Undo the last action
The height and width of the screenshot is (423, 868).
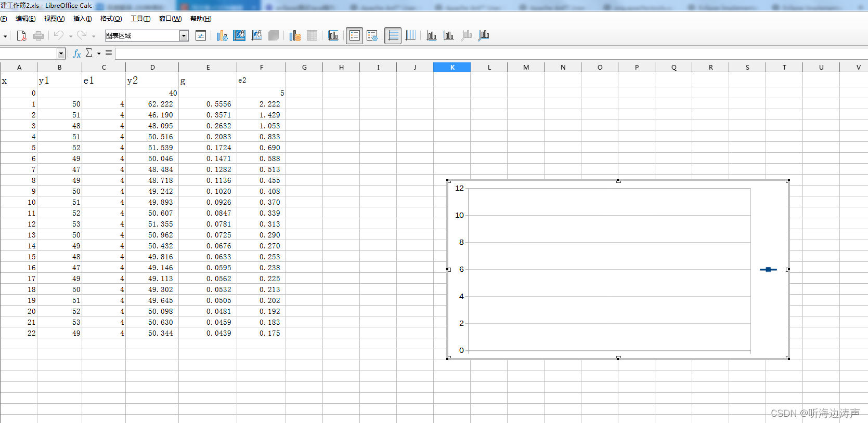click(59, 35)
